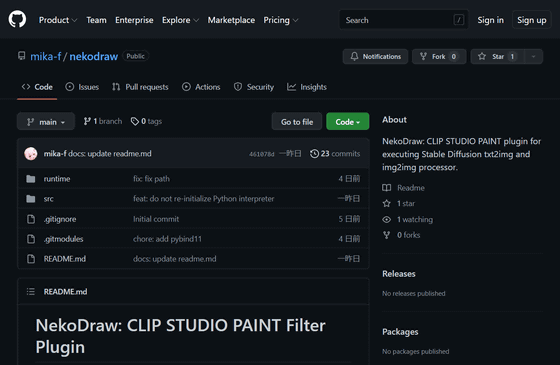Expand the Explore menu
The width and height of the screenshot is (560, 365).
pyautogui.click(x=180, y=20)
